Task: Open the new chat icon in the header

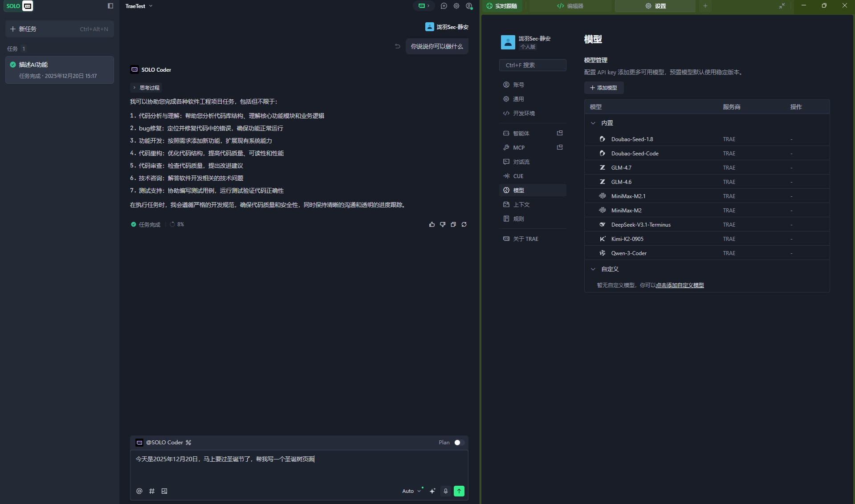Action: (x=444, y=6)
